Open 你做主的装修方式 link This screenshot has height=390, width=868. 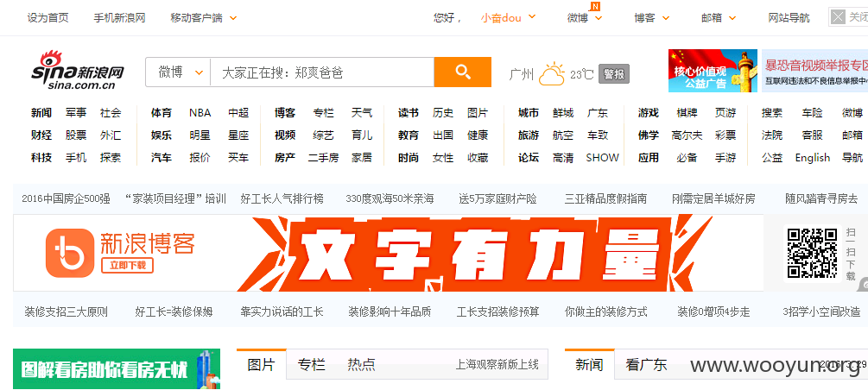coord(605,312)
